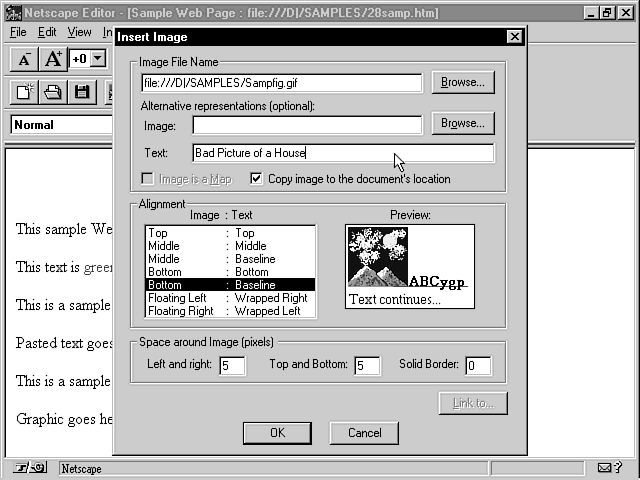
Task: Click Browse next to Image File Name
Action: (x=463, y=82)
